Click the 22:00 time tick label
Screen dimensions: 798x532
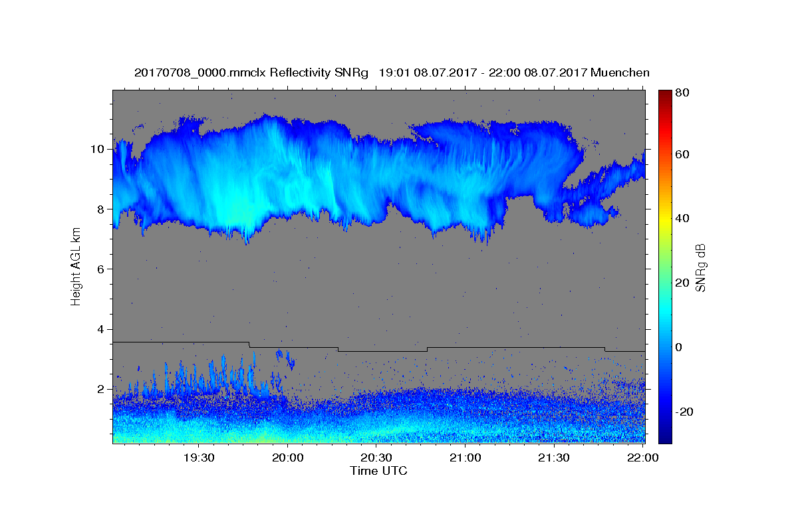coord(642,458)
